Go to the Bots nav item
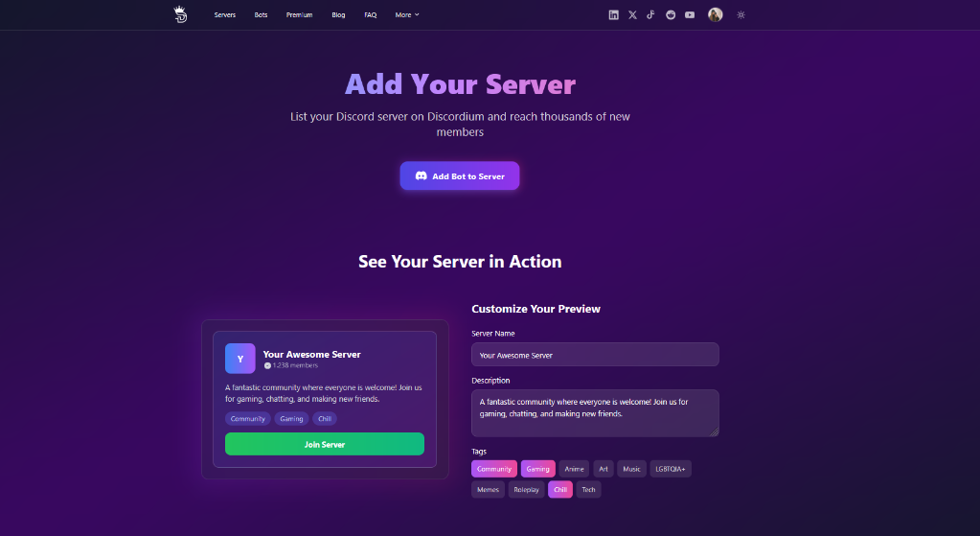This screenshot has height=536, width=980. 262,15
